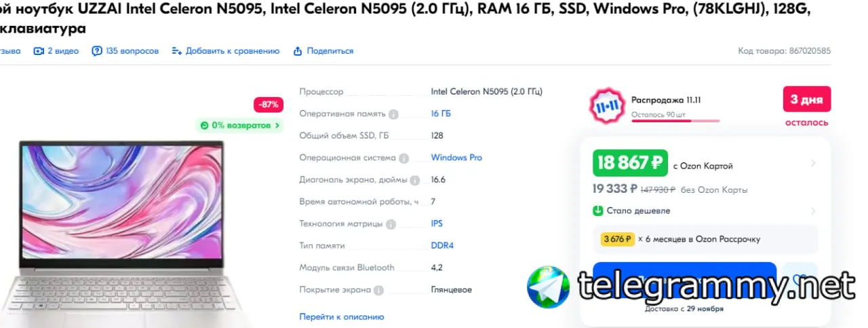
Task: Follow the Windows Pro link
Action: point(456,158)
